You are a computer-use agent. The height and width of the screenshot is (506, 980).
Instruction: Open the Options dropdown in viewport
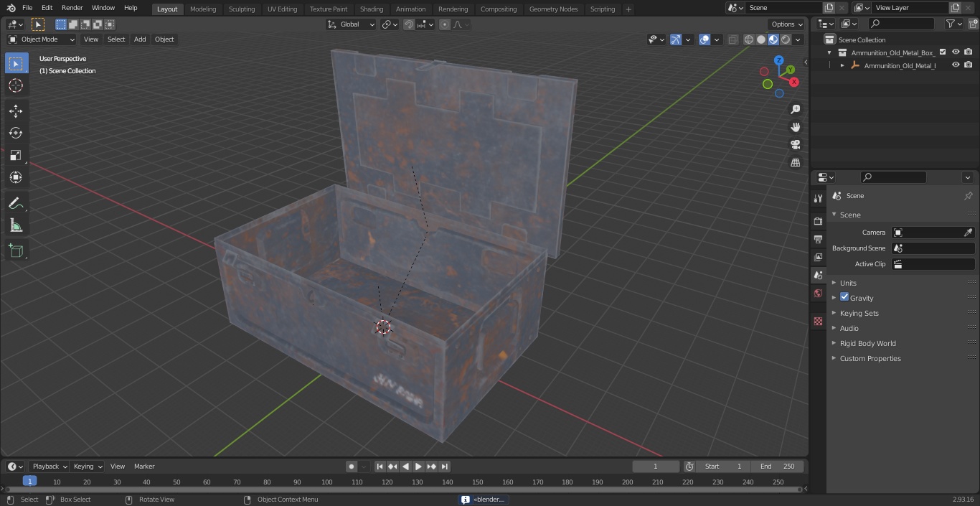coord(787,24)
